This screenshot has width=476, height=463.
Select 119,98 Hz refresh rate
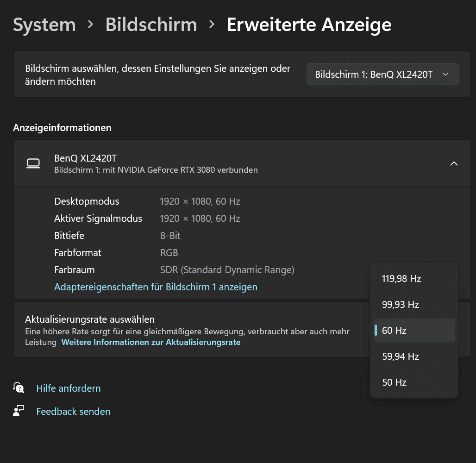[x=414, y=279]
